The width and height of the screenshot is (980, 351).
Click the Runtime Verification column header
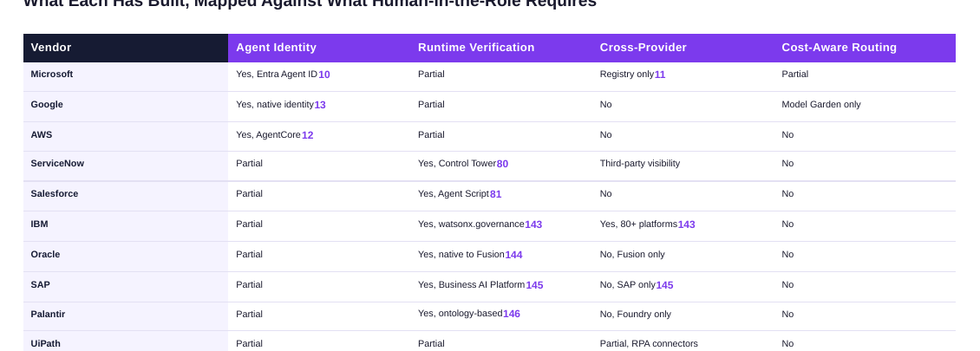(500, 48)
